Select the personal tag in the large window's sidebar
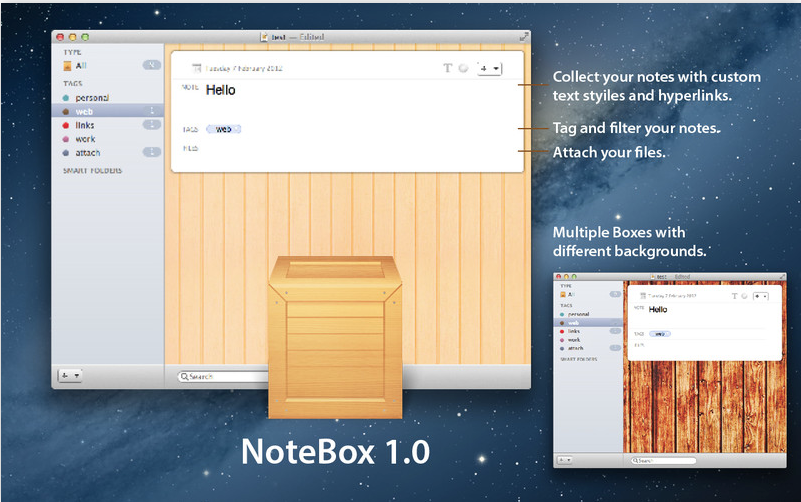Screen dimensions: 801x502 [x=108, y=98]
